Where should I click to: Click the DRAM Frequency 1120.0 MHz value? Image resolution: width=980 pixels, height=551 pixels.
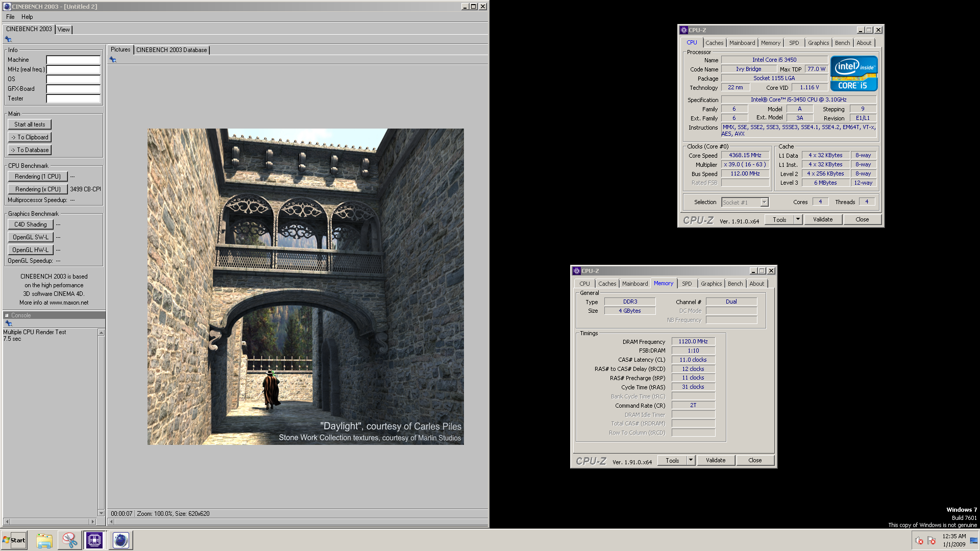pos(693,342)
